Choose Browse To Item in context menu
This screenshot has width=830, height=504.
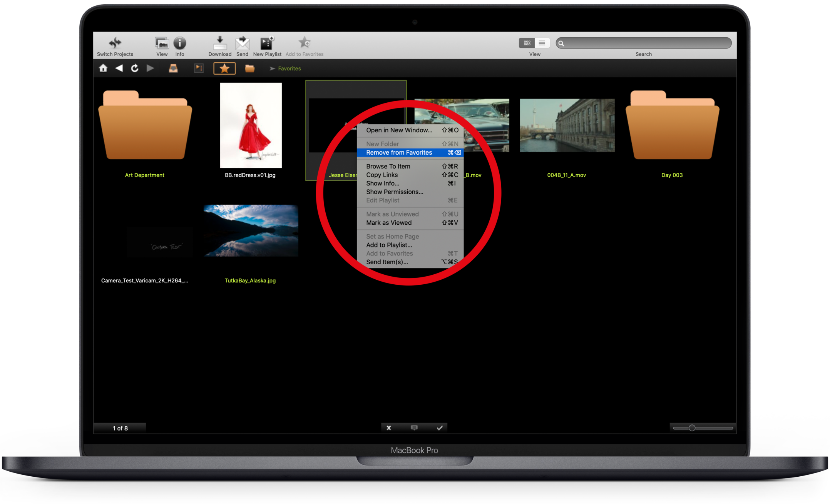coord(388,167)
